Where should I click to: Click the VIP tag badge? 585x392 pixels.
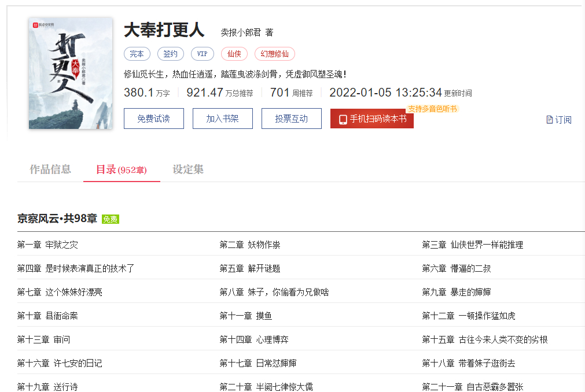tap(202, 54)
